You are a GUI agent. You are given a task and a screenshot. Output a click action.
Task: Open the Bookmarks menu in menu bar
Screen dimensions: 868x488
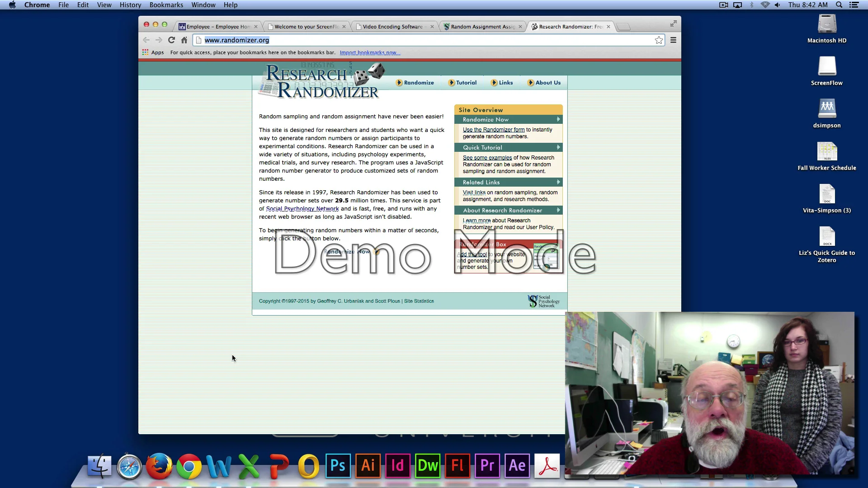[166, 5]
